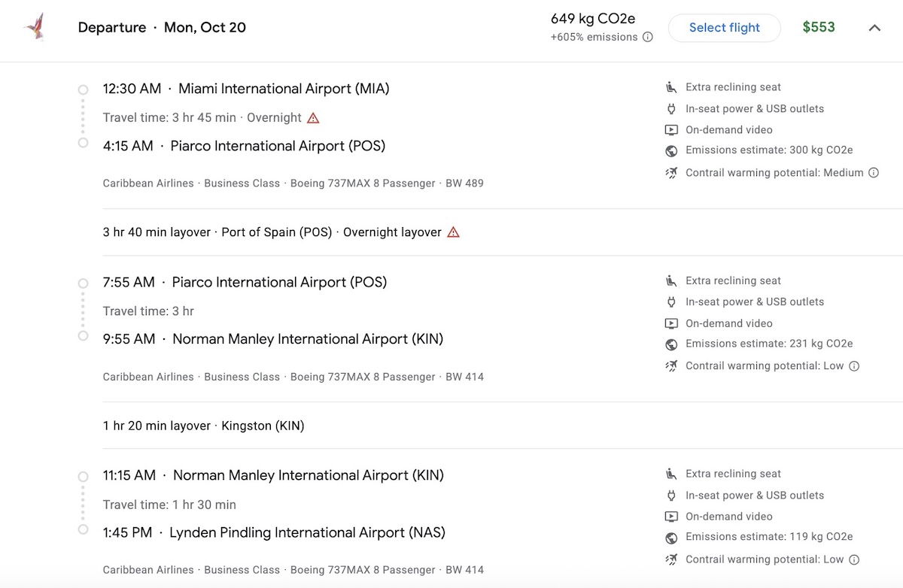Click the globe icon for 300 kg CO2e estimate
Viewport: 903px width, 588px height.
coord(671,150)
